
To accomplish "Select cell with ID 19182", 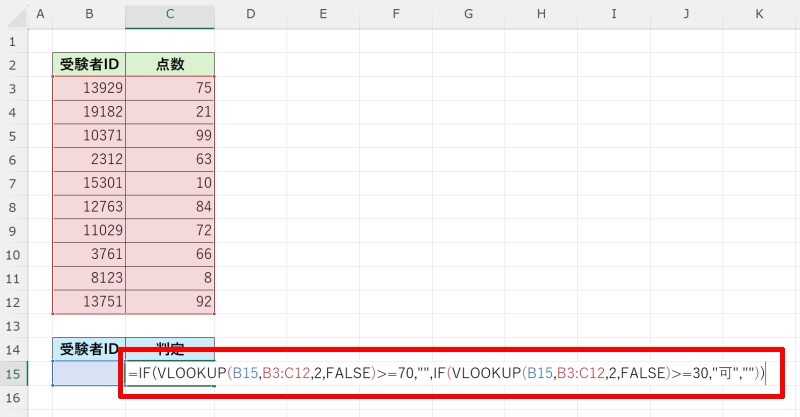I will [89, 112].
